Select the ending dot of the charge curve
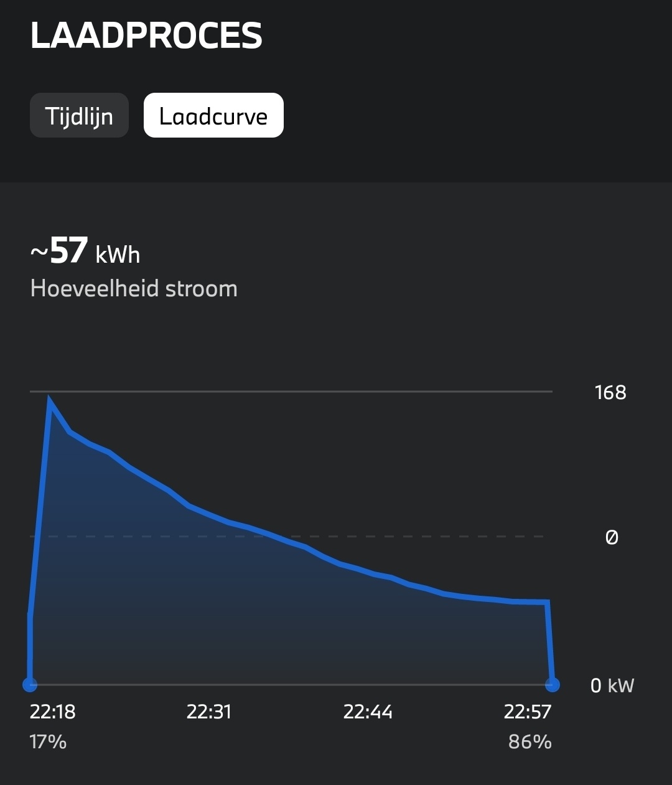This screenshot has width=672, height=785. point(552,685)
